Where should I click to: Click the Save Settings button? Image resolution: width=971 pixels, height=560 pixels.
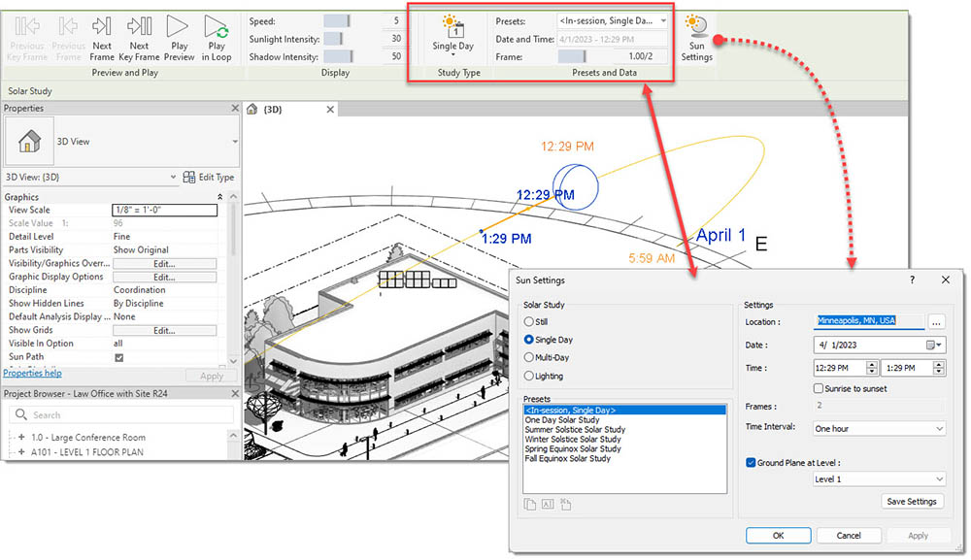912,502
